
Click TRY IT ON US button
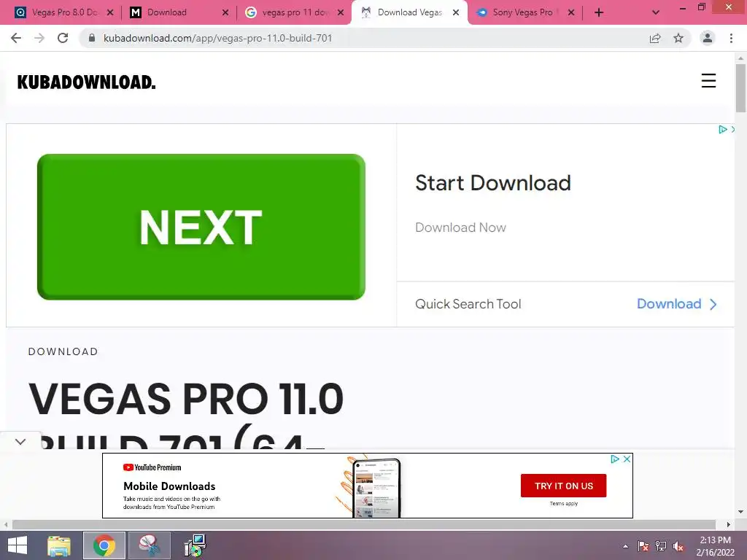pos(564,486)
